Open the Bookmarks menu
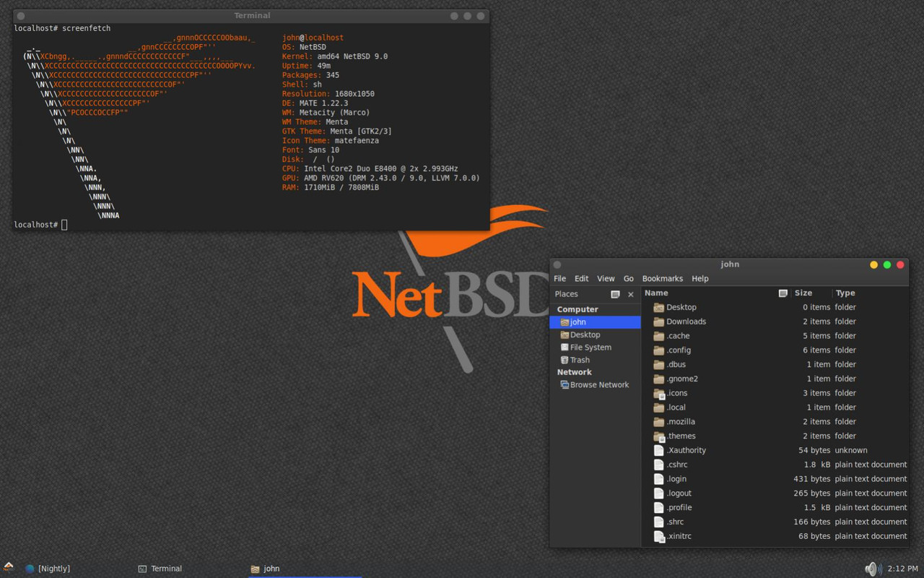This screenshot has width=924, height=578. click(x=663, y=279)
